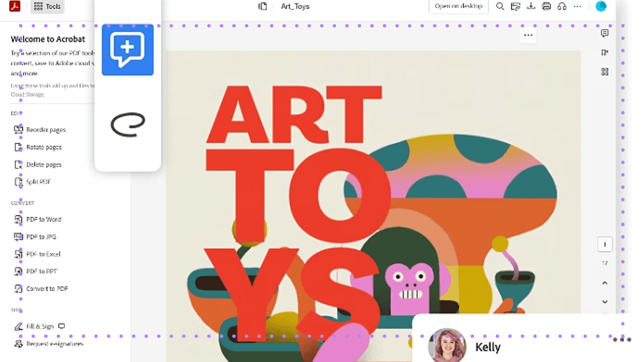Open the top toolbar more options ellipsis
The width and height of the screenshot is (644, 362).
tap(577, 6)
